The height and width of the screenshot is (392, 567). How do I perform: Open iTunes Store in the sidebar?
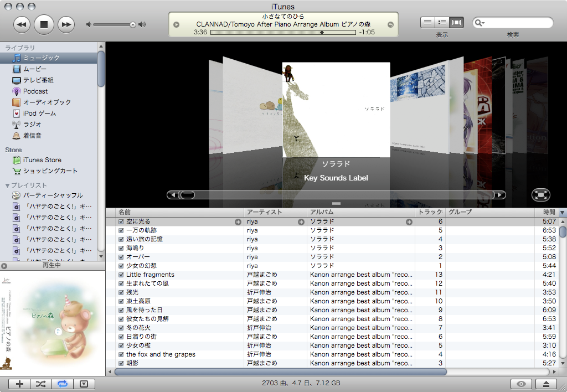point(49,160)
